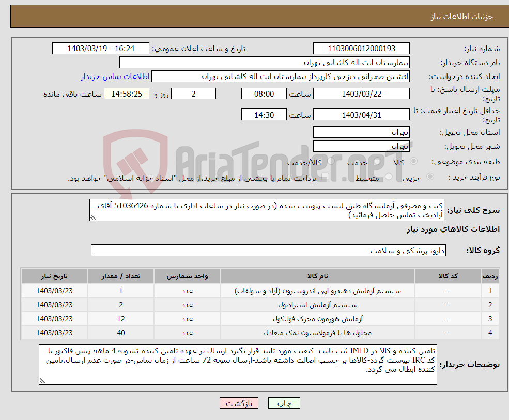Viewport: 509px width, 420px height.
Task: Click the کد کالا column header
Action: [448, 276]
